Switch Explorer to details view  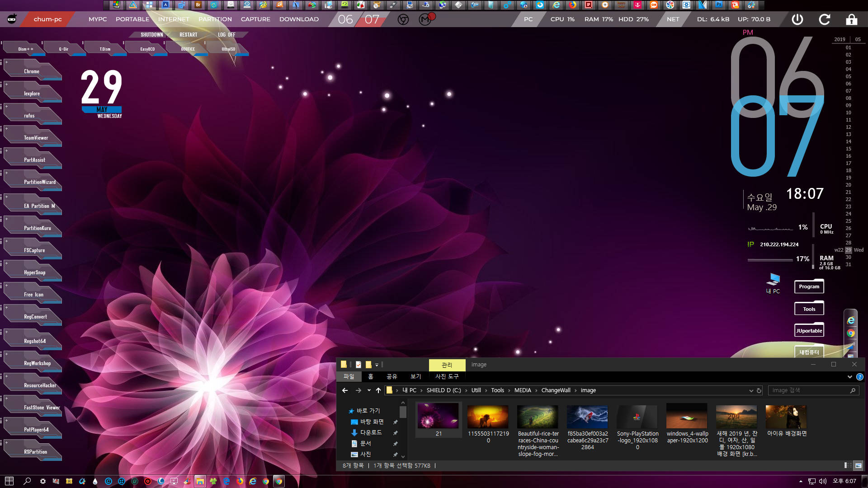point(848,465)
